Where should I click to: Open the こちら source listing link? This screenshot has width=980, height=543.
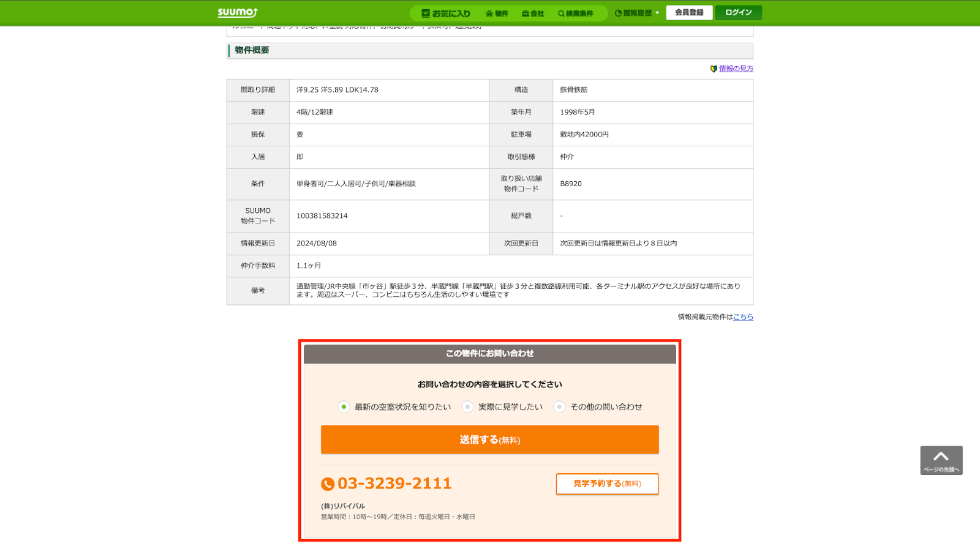pyautogui.click(x=743, y=316)
